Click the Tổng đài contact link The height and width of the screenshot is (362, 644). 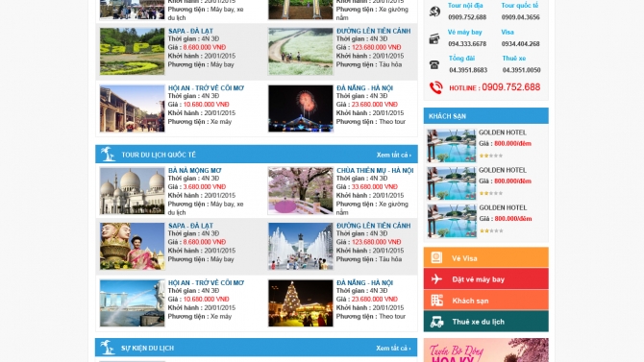[461, 59]
